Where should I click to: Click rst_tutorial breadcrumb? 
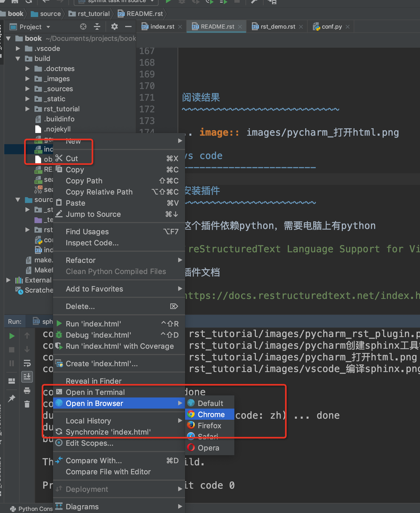[89, 14]
